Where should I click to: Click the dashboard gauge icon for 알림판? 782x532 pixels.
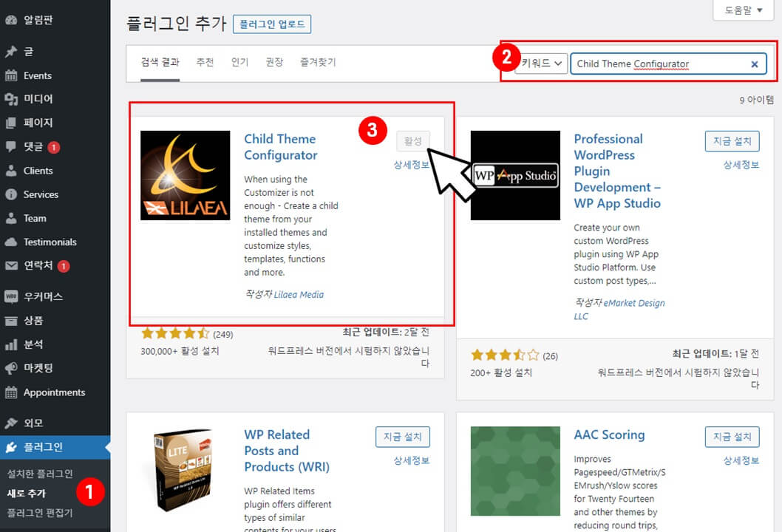click(11, 20)
